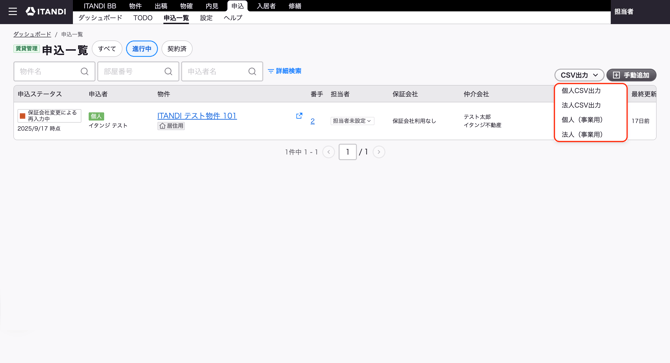The width and height of the screenshot is (670, 363).
Task: Open the hamburger menu icon
Action: point(13,12)
